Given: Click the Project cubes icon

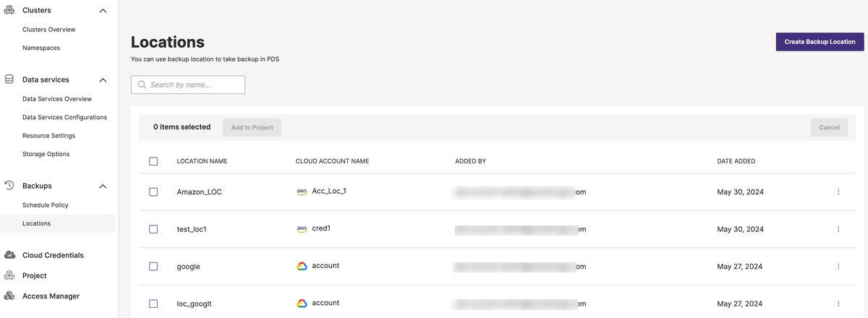Looking at the screenshot, I should [9, 275].
